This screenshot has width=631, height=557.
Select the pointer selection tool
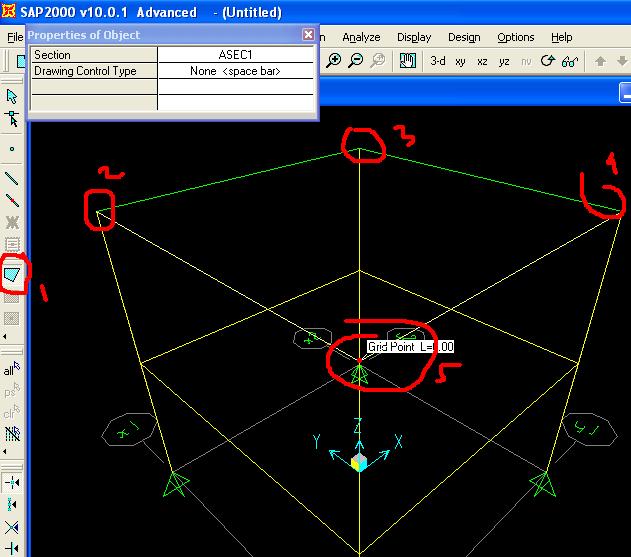(x=12, y=97)
